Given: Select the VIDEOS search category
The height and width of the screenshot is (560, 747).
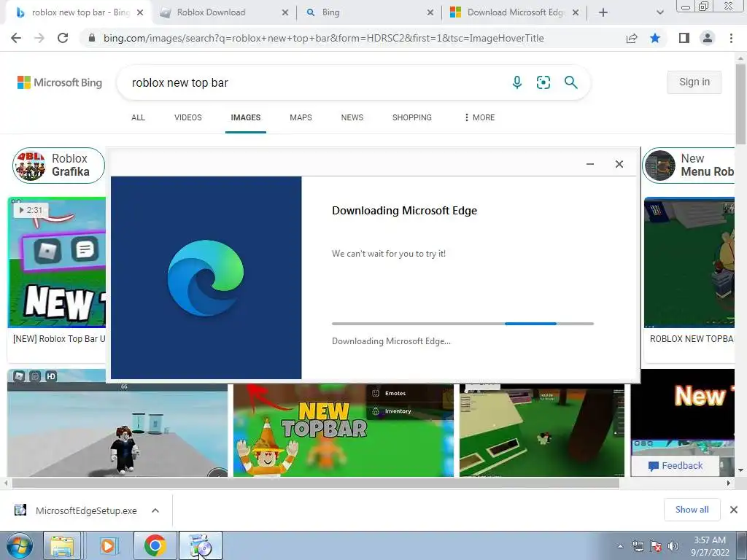Looking at the screenshot, I should [187, 117].
